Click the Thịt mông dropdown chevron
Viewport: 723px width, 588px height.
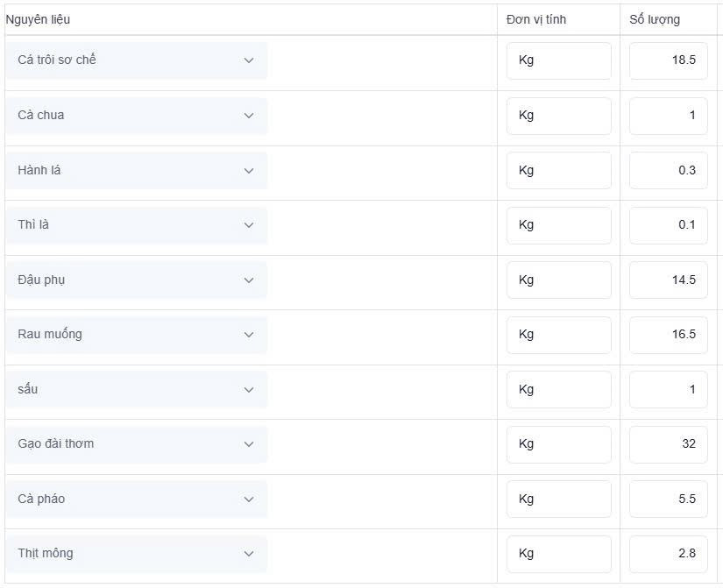(x=249, y=554)
